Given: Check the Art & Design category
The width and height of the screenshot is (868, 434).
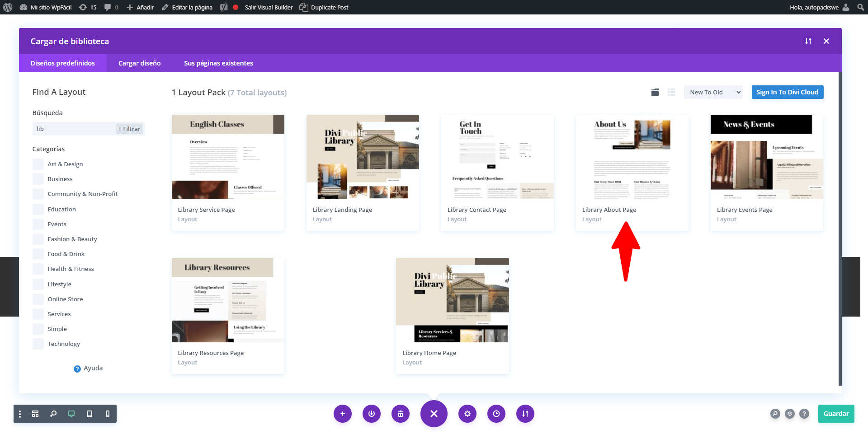Looking at the screenshot, I should (38, 164).
